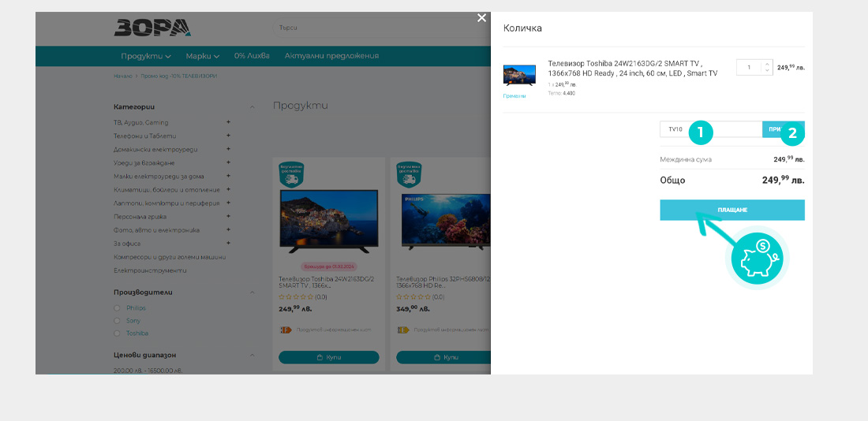
Task: Expand Лаптопи, компютри и периферия category
Action: (228, 203)
